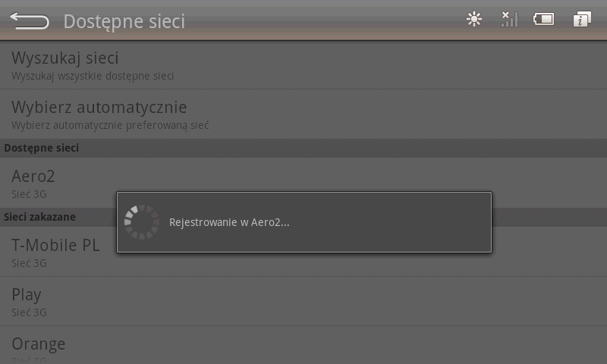Open the info notifications icon
This screenshot has height=364, width=607.
tap(582, 20)
